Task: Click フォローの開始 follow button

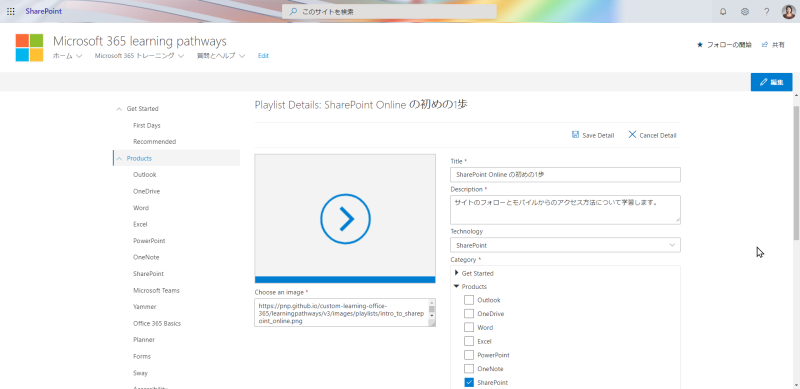Action: point(724,45)
